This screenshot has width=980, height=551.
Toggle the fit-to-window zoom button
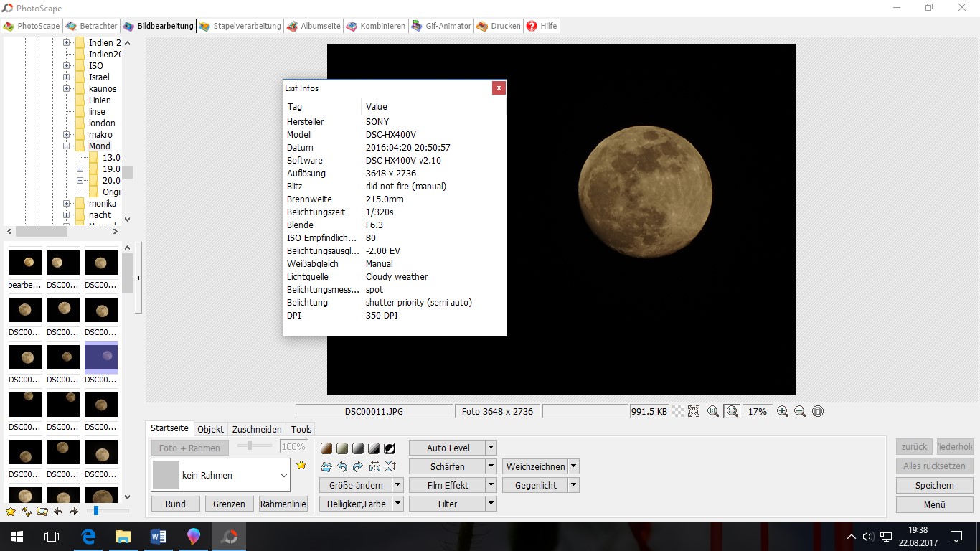[x=732, y=412]
